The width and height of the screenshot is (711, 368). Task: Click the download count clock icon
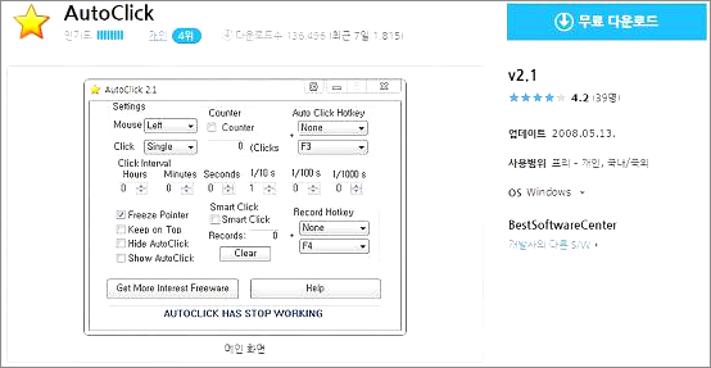coord(227,36)
